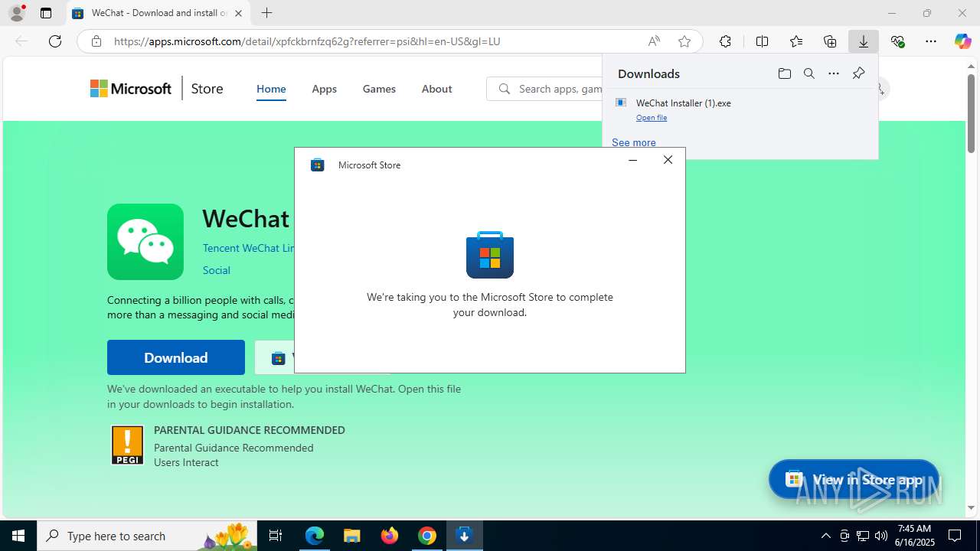The image size is (980, 551).
Task: Open downloads folder icon in Downloads panel
Action: tap(784, 73)
